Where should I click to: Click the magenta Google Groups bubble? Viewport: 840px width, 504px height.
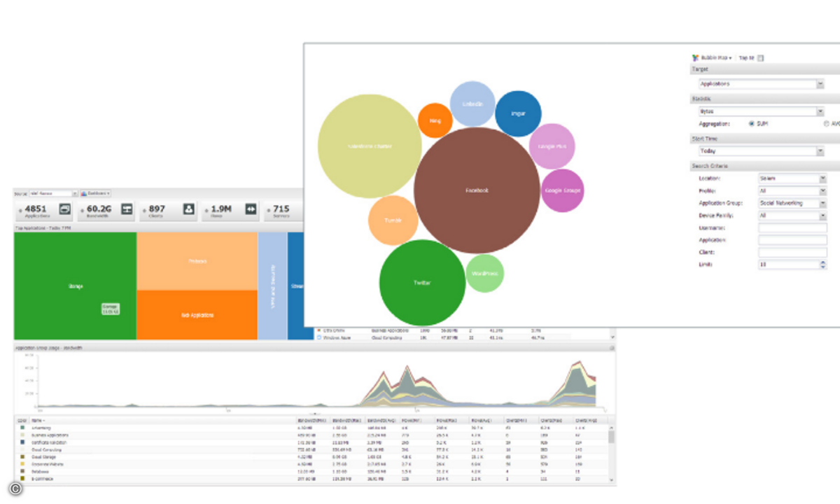tap(562, 190)
